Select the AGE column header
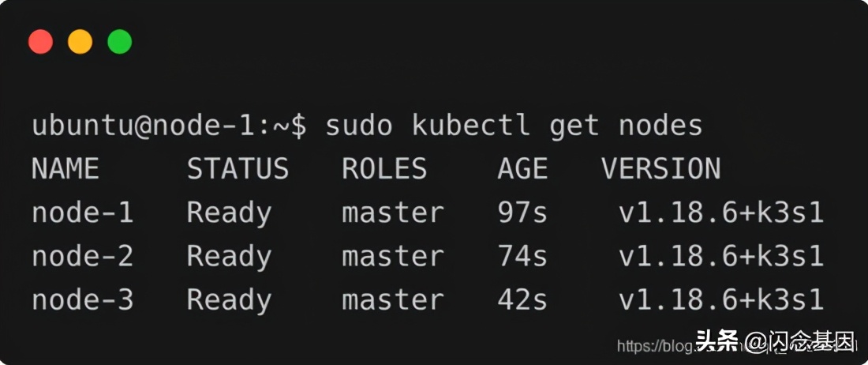Image resolution: width=868 pixels, height=365 pixels. (522, 169)
